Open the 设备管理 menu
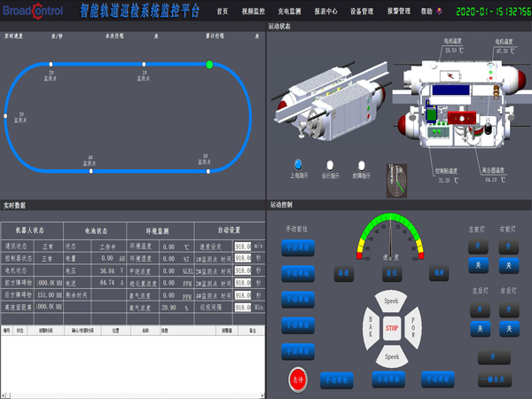The width and height of the screenshot is (532, 399). point(362,12)
